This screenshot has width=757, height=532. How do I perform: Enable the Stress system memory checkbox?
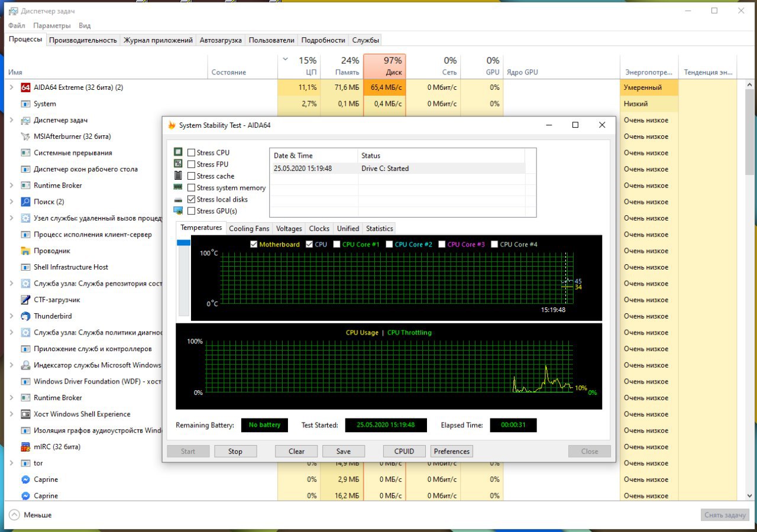tap(191, 188)
